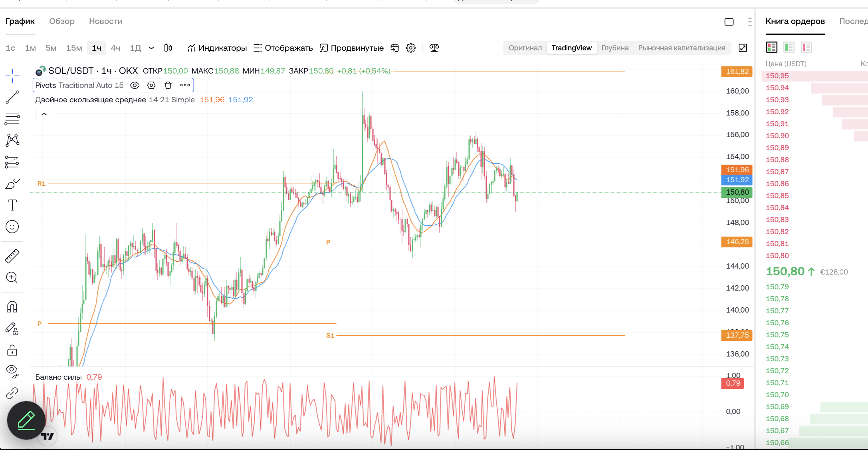The width and height of the screenshot is (868, 450).
Task: Open Pivots indicator settings
Action: tap(151, 85)
